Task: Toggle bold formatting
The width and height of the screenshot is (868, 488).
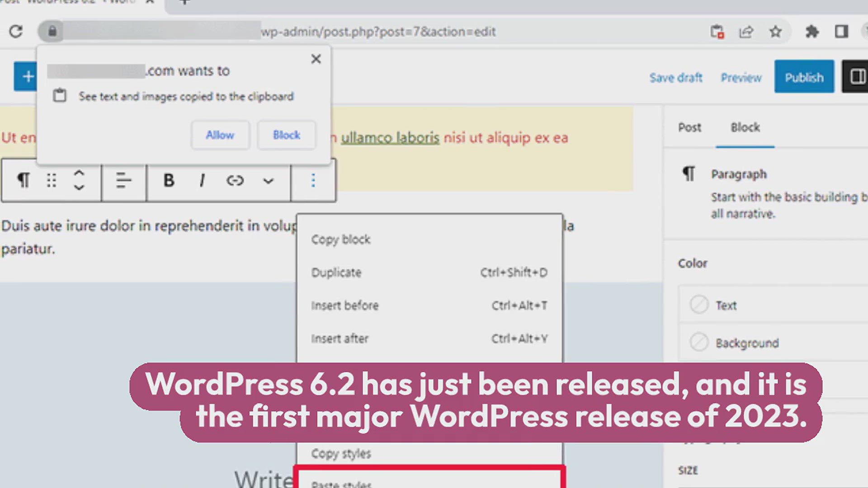Action: [x=169, y=180]
